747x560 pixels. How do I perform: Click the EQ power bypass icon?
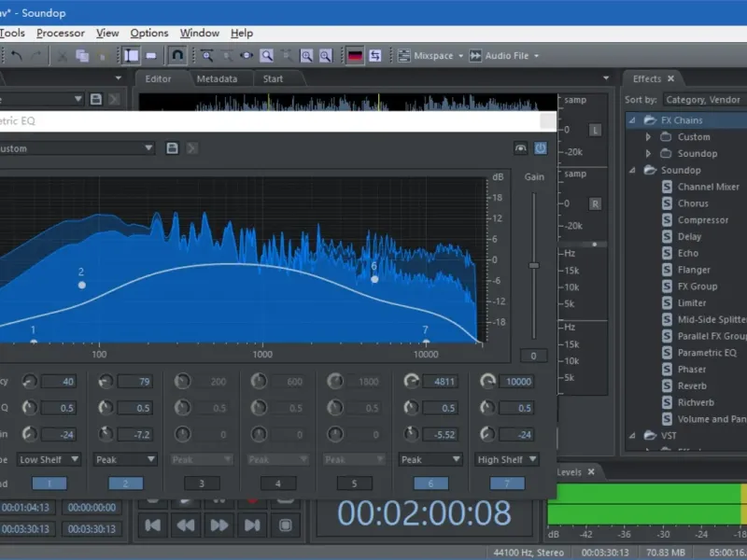pyautogui.click(x=540, y=148)
